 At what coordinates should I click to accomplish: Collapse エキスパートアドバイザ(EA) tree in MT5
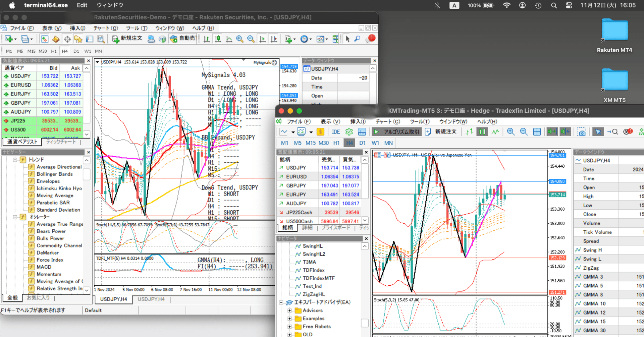pyautogui.click(x=281, y=302)
